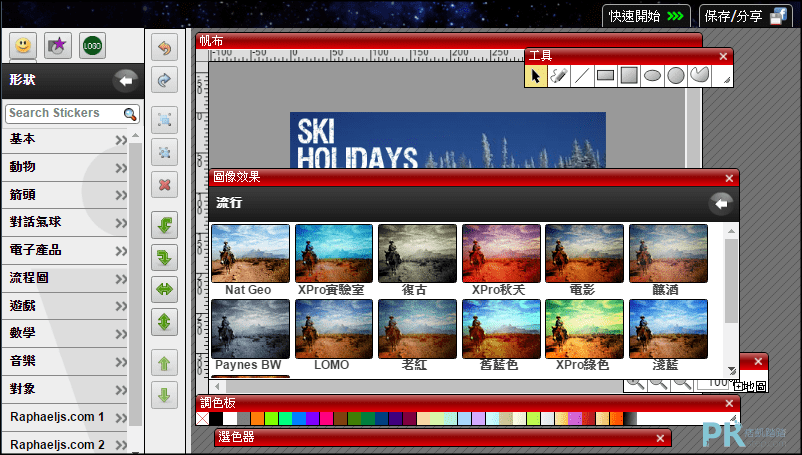Choose the freeform blob shape tool
Screen dimensions: 802x455
[699, 76]
